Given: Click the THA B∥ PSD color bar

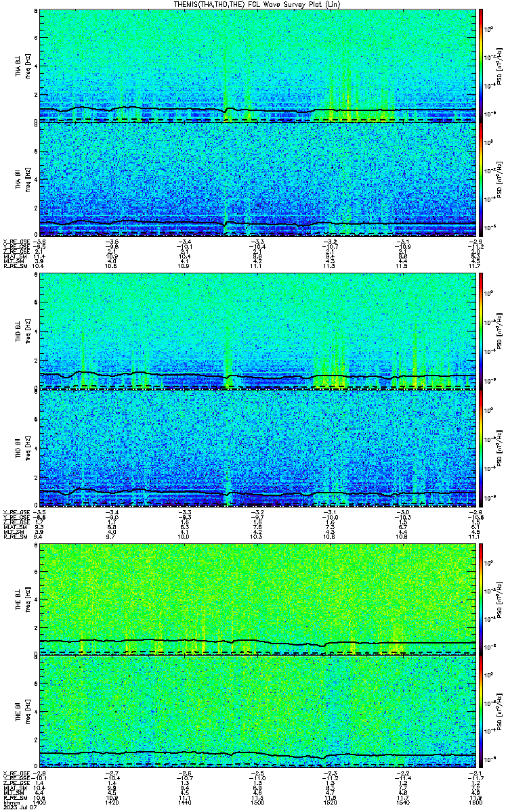Looking at the screenshot, I should point(481,179).
